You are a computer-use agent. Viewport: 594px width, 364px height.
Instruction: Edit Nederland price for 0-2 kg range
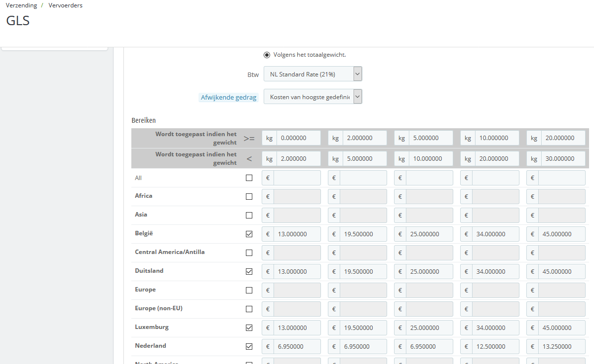tap(297, 347)
